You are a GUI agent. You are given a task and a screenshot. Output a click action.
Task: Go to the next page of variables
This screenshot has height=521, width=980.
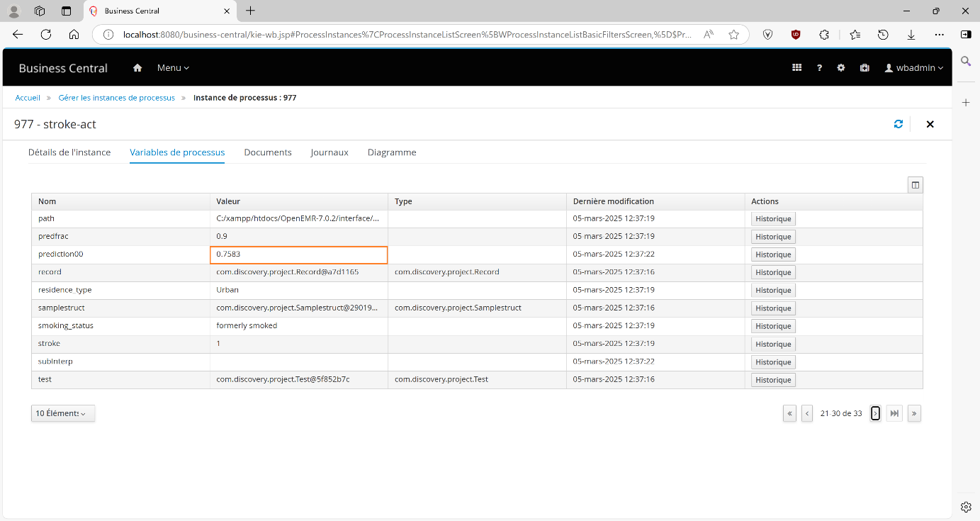[875, 413]
